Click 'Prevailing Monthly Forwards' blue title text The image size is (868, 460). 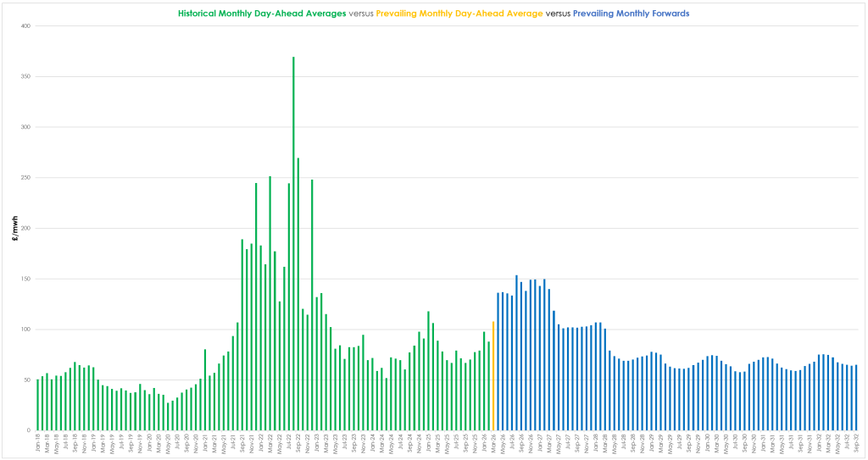(x=629, y=14)
